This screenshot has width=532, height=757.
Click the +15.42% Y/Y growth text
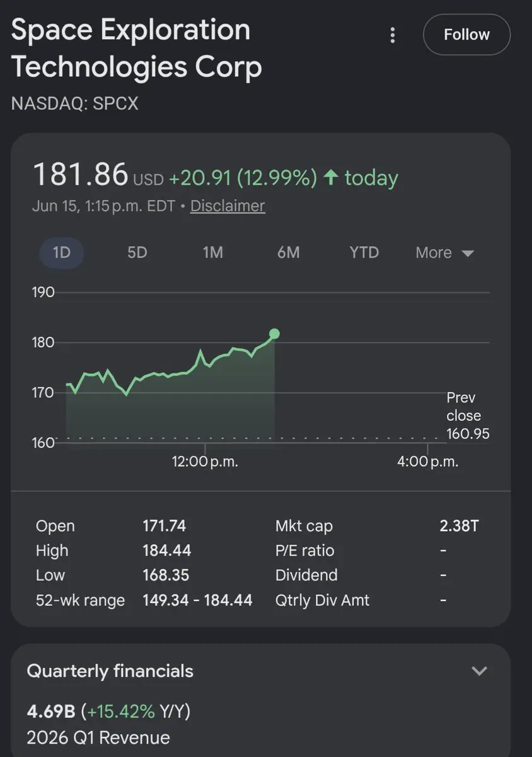pos(136,712)
